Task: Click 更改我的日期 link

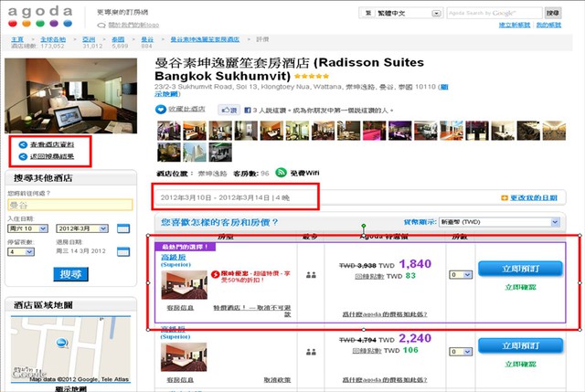Action: pyautogui.click(x=534, y=197)
